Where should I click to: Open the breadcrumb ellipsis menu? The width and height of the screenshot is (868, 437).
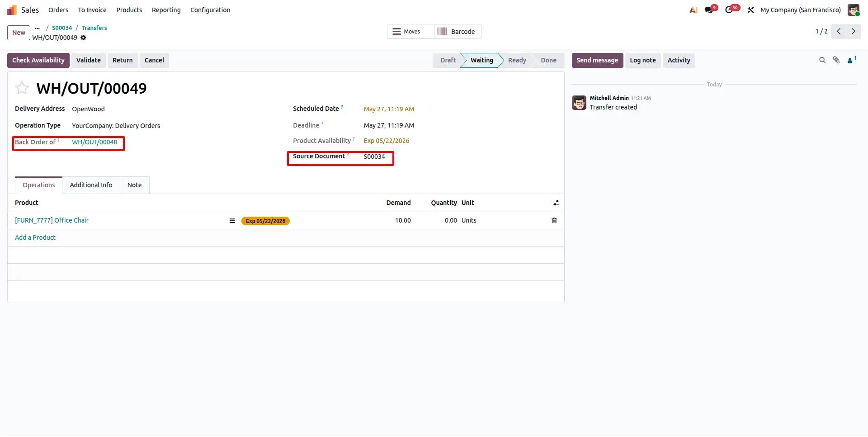[37, 28]
